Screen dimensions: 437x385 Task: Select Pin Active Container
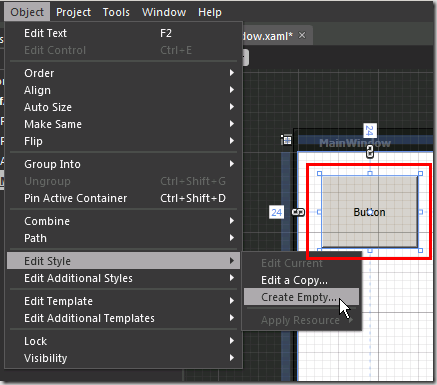tap(123, 198)
